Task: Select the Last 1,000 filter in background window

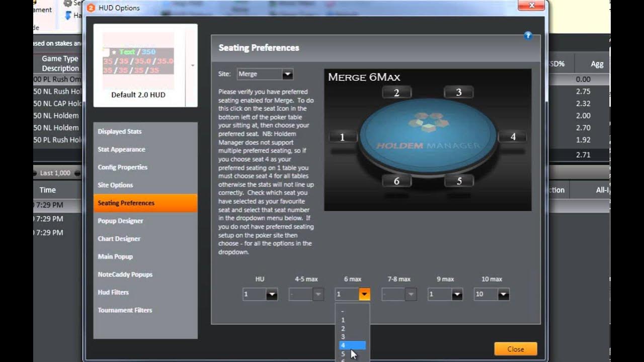Action: click(55, 173)
